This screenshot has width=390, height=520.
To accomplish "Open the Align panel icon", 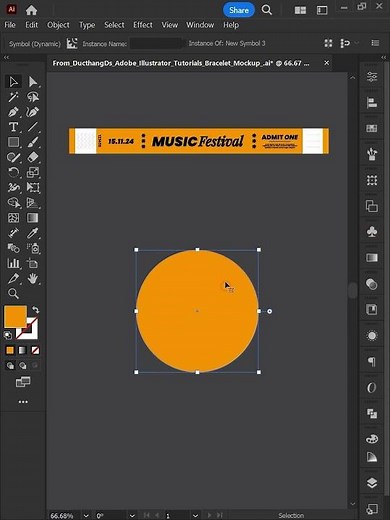I will point(372,102).
